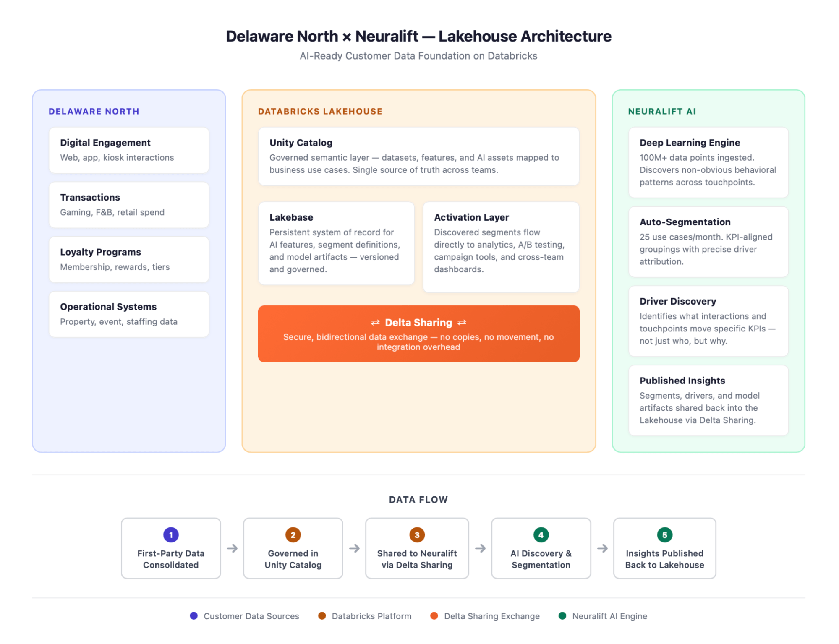Click exchange arrows left of Delta Sharing
Viewport: 839px width, 644px height.
pos(375,323)
